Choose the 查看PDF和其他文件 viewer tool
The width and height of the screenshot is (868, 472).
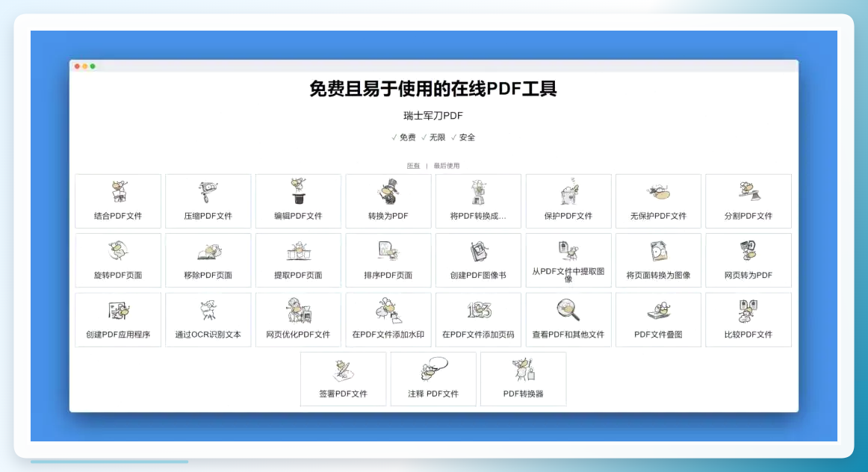[568, 320]
